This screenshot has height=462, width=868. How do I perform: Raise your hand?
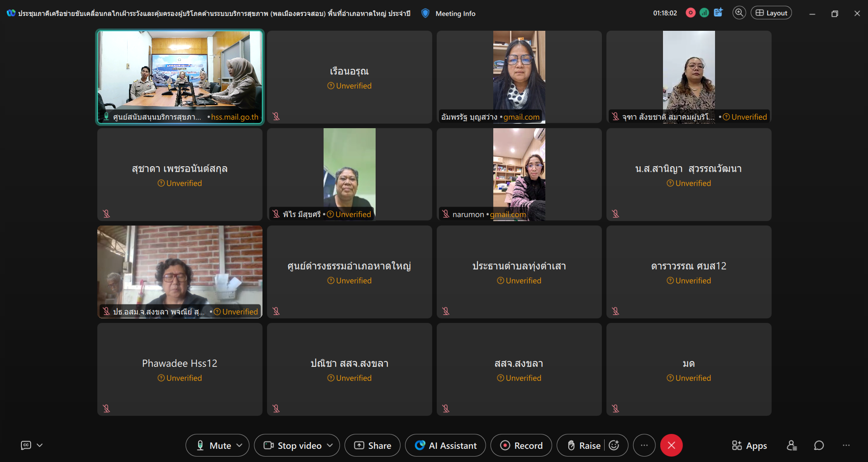coord(584,446)
